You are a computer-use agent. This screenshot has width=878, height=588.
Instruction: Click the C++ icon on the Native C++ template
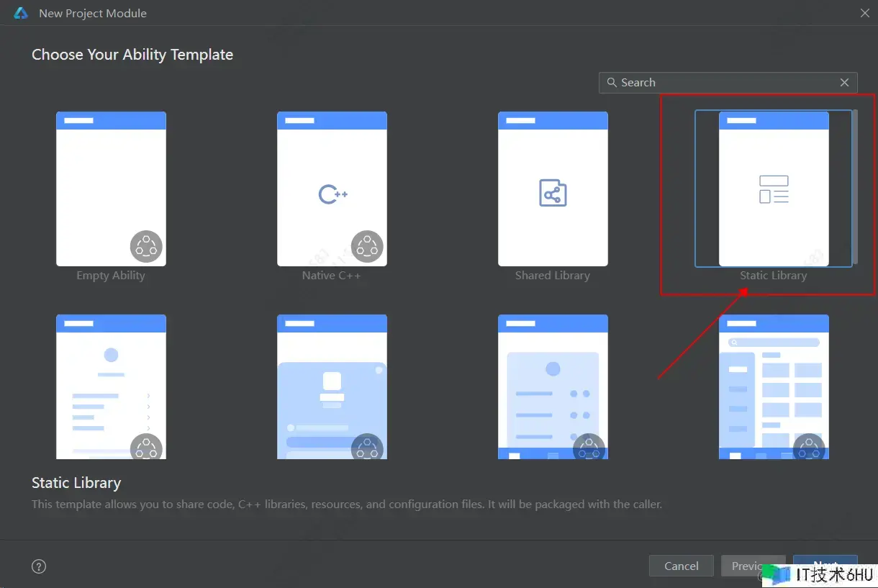[x=332, y=194]
